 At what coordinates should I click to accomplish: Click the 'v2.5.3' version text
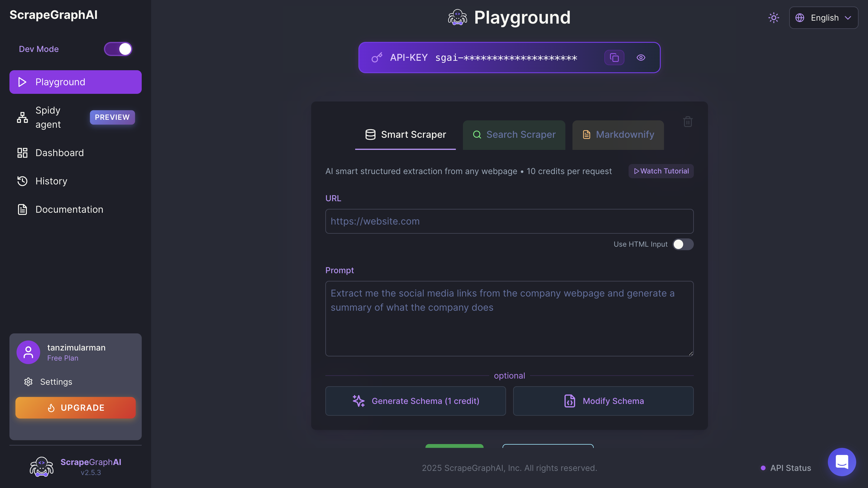click(91, 472)
